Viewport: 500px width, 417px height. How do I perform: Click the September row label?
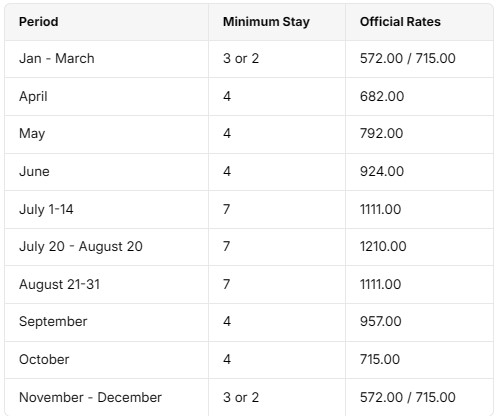(53, 322)
